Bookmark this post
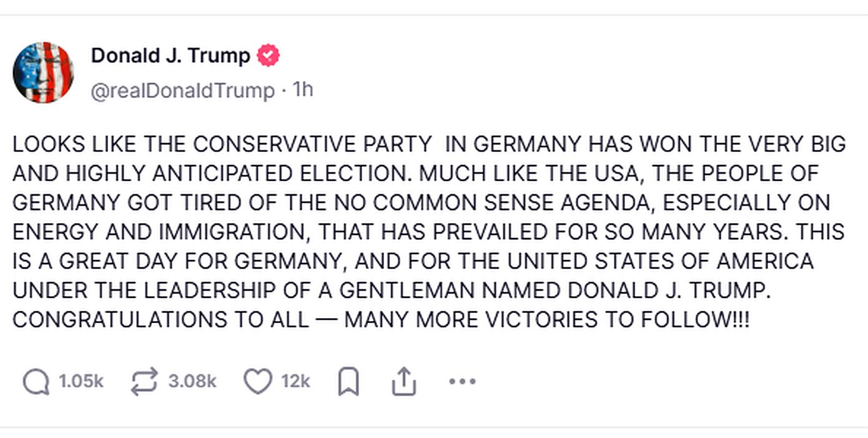Viewport: 868px width, 438px height. 348,382
